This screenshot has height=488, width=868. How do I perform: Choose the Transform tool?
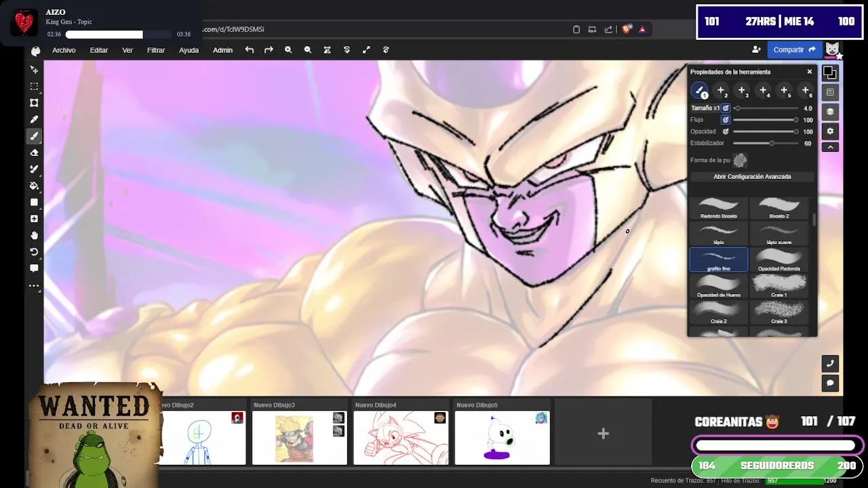34,103
